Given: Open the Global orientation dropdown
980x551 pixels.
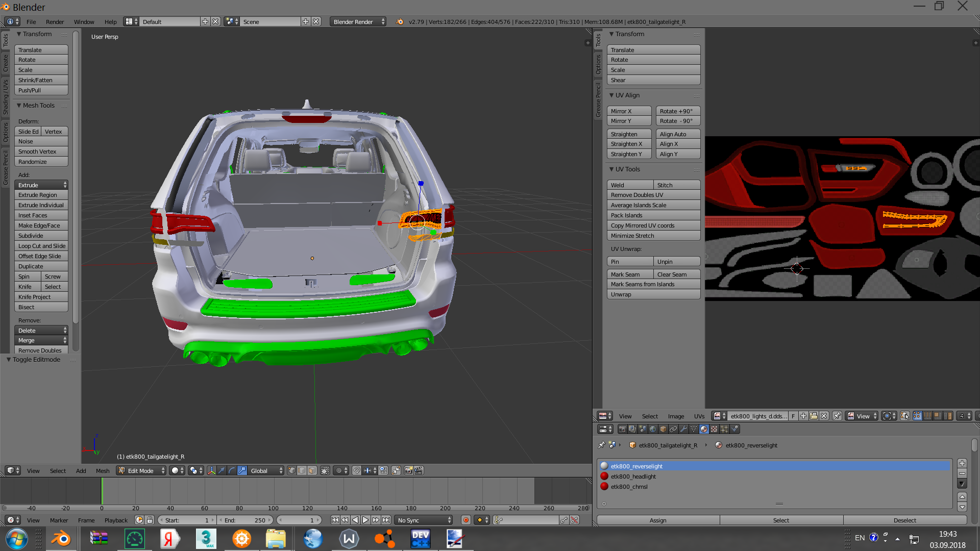Looking at the screenshot, I should [x=267, y=470].
